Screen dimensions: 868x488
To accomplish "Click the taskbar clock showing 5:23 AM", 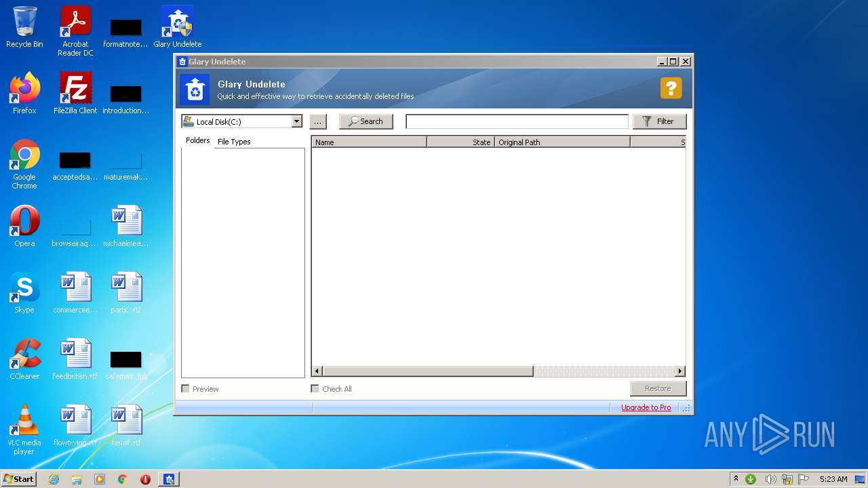I will pos(833,479).
